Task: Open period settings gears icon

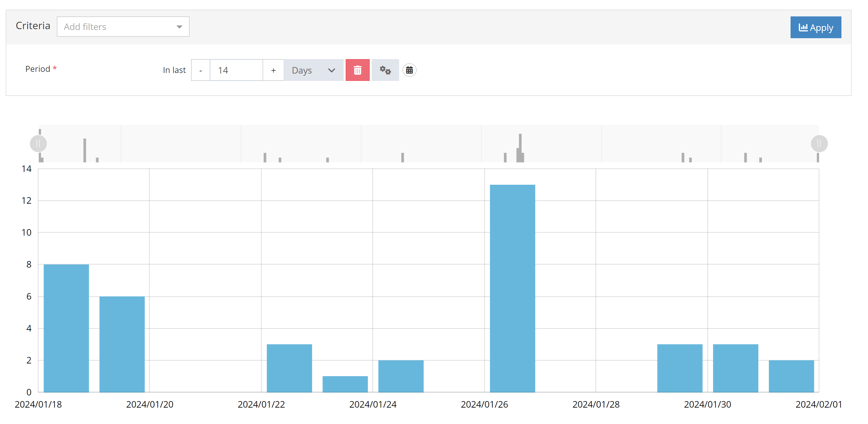Action: [385, 70]
